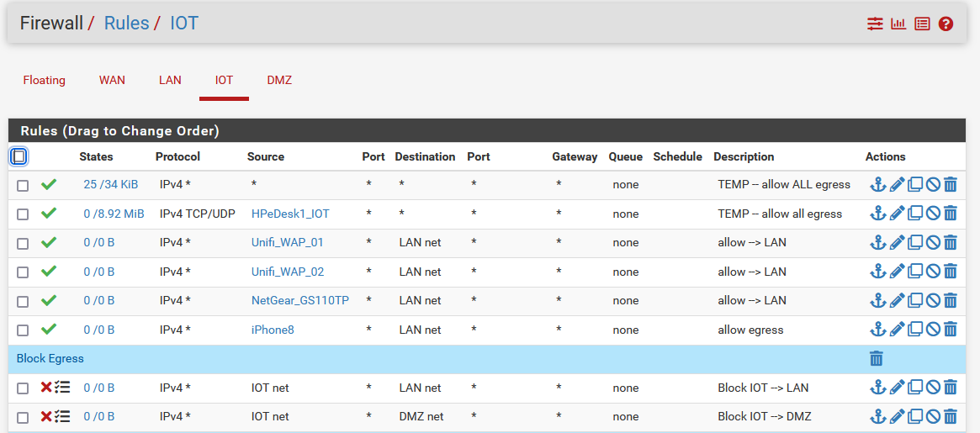Switch to the LAN tab
The height and width of the screenshot is (433, 980).
[x=170, y=80]
